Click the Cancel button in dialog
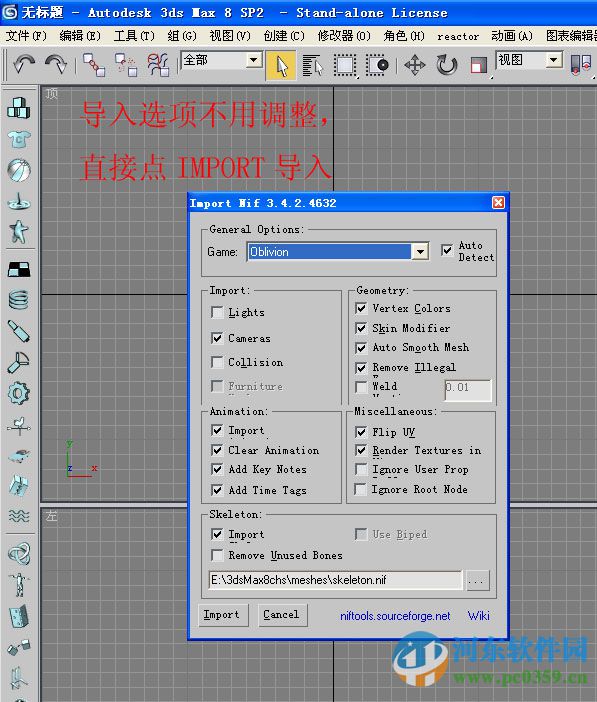The width and height of the screenshot is (597, 702). [281, 615]
